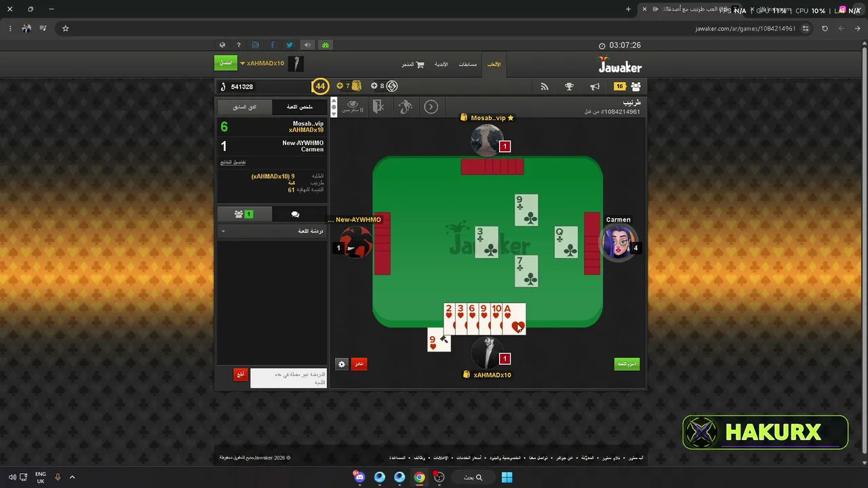Click xAHMADx10 avatar at table bottom

point(486,352)
